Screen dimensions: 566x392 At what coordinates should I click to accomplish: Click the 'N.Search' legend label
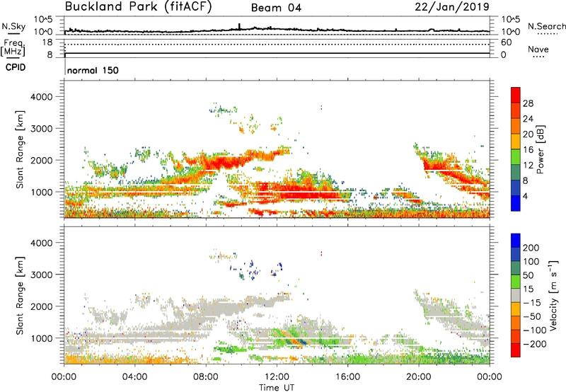tap(547, 26)
